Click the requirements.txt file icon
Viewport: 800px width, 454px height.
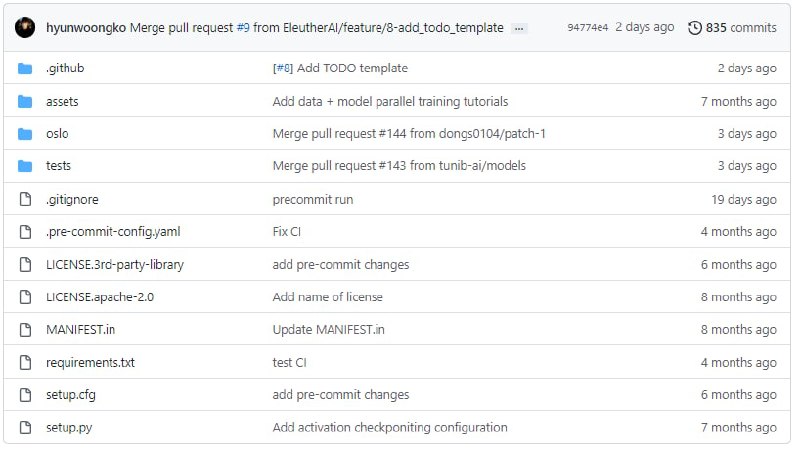click(x=25, y=363)
